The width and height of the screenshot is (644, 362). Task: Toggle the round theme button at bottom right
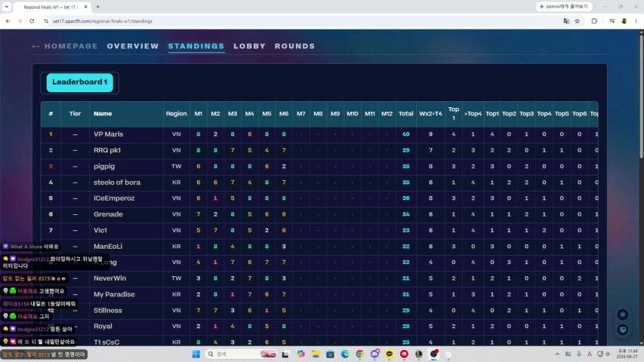tap(623, 314)
